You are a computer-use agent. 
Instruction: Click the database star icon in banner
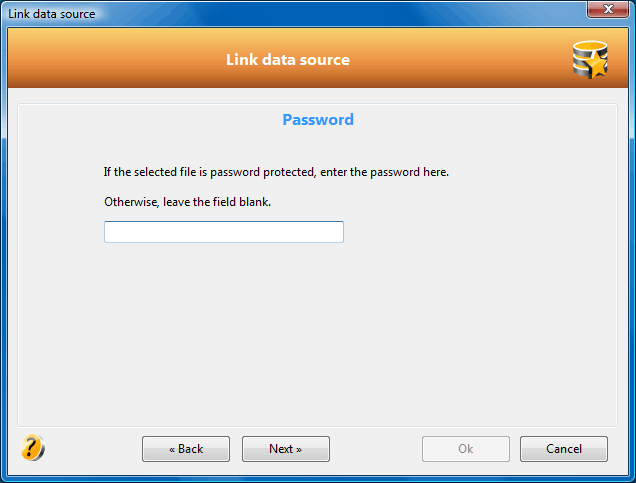(590, 60)
